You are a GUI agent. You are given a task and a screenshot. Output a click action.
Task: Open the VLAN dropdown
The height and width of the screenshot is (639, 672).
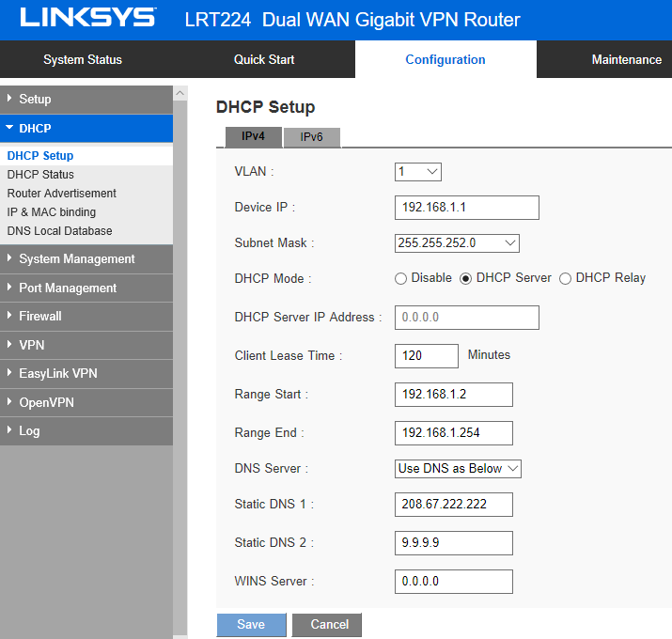[x=418, y=172]
